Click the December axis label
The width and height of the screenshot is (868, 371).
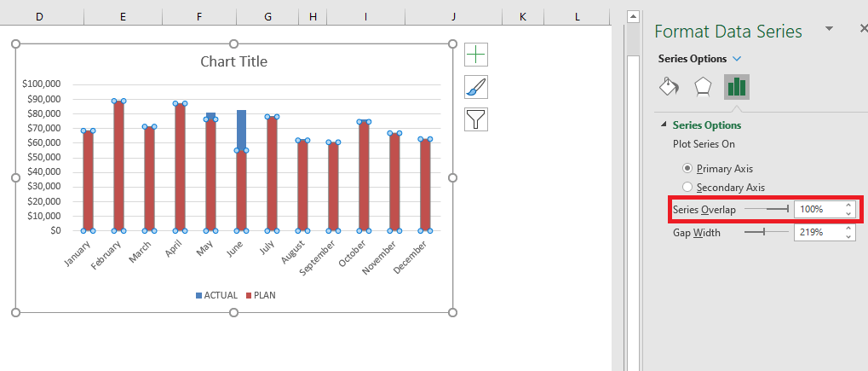tap(412, 258)
